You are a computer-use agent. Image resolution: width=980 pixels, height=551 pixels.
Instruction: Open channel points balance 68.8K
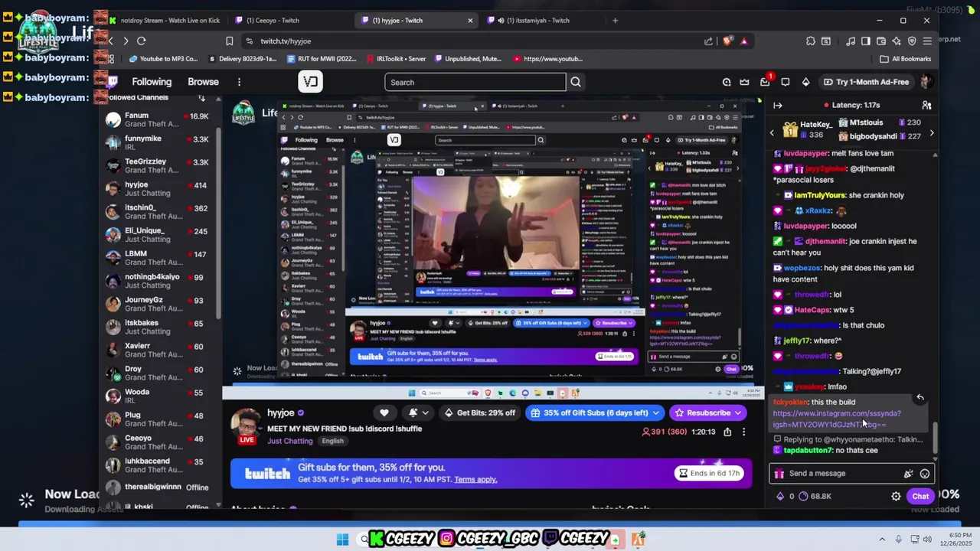[x=814, y=496]
